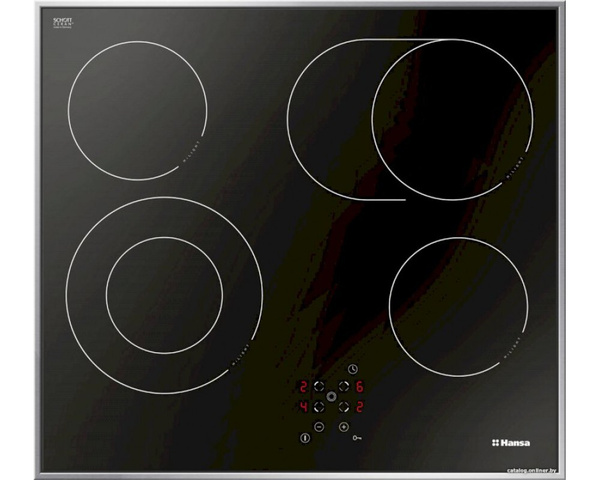The width and height of the screenshot is (600, 480).
Task: Click the Hansa brand logo
Action: pyautogui.click(x=511, y=443)
